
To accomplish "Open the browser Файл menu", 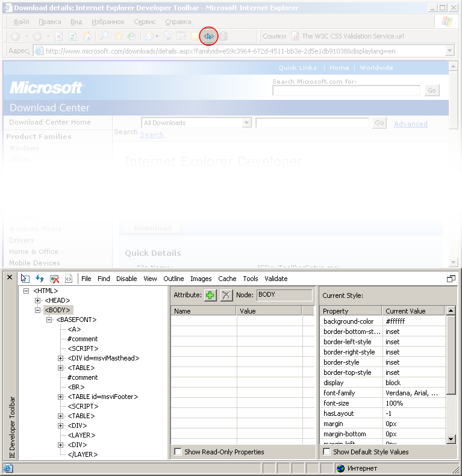I will 21,22.
